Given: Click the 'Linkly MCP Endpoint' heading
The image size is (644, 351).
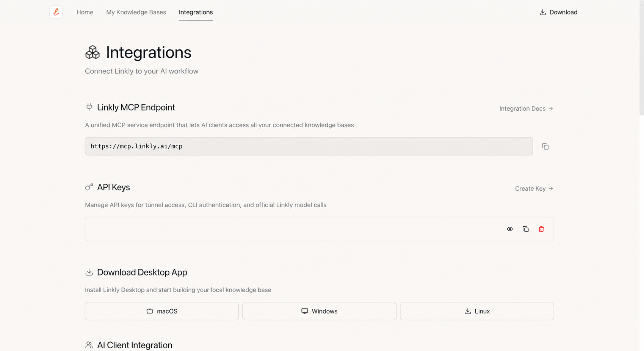Looking at the screenshot, I should point(136,107).
